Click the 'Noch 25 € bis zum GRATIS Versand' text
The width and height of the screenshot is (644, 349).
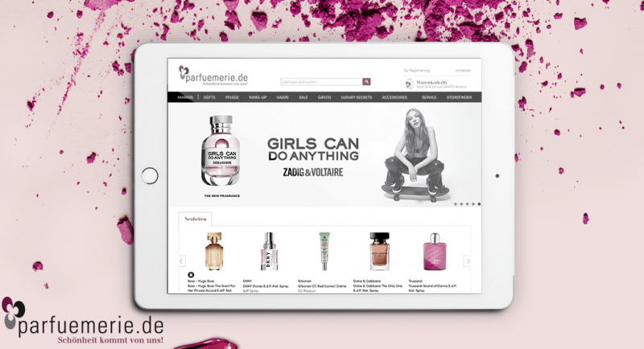click(441, 87)
